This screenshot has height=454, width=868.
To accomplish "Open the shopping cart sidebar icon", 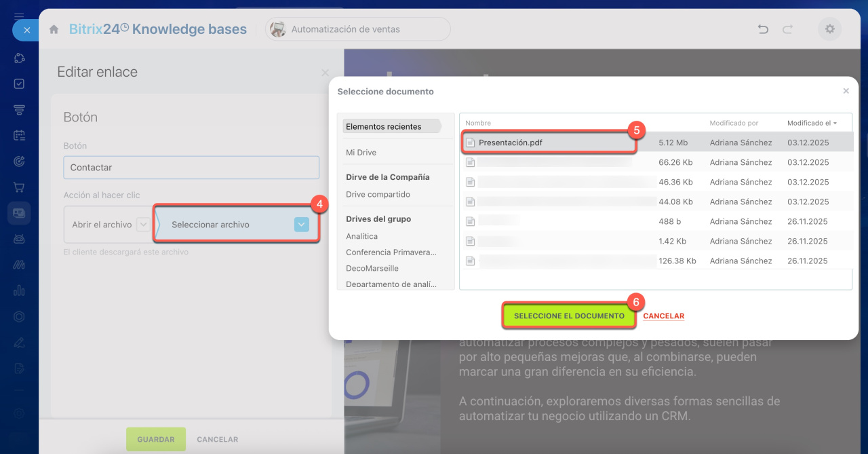I will 19,187.
